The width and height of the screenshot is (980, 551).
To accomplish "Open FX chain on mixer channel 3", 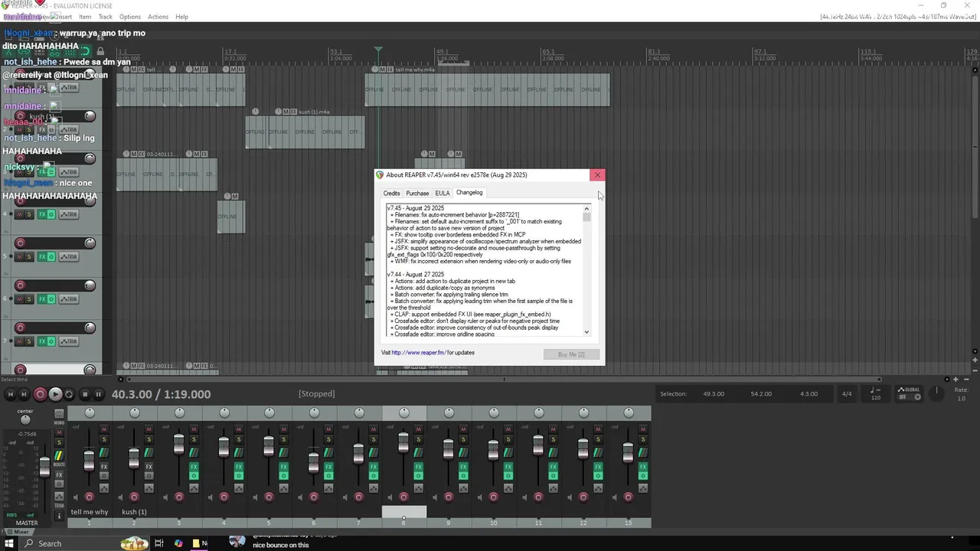I will (194, 466).
